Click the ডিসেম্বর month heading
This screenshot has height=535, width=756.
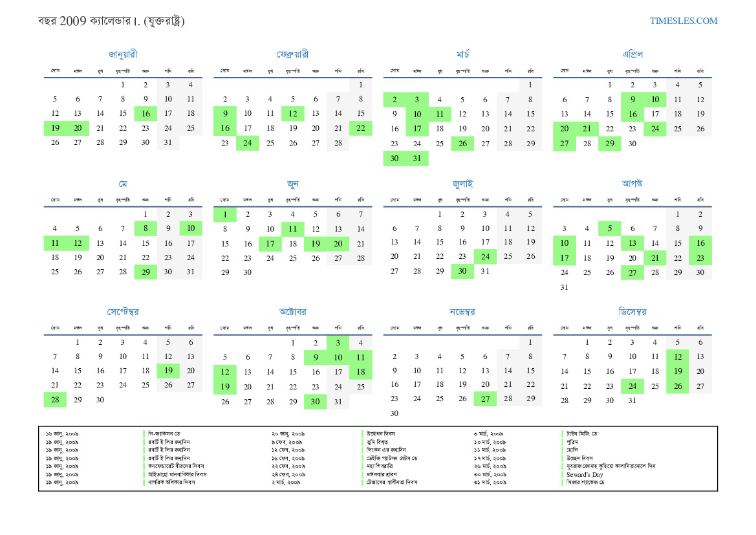pos(632,312)
